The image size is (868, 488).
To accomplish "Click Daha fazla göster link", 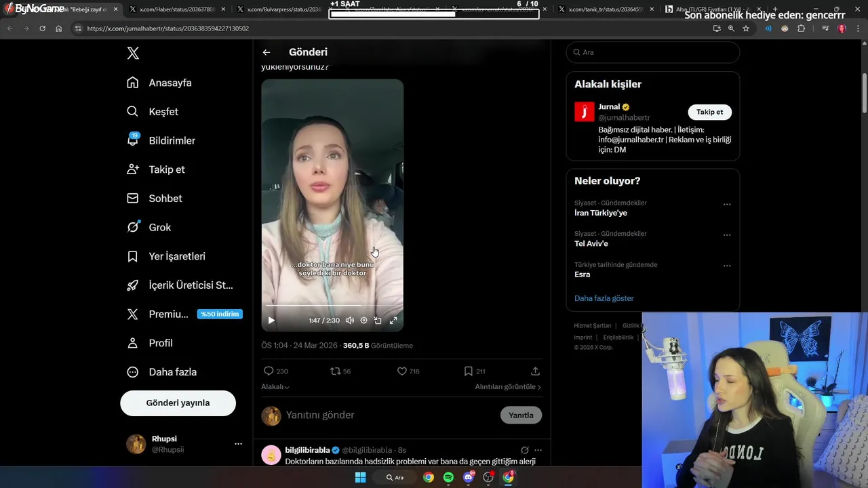I will pyautogui.click(x=604, y=298).
